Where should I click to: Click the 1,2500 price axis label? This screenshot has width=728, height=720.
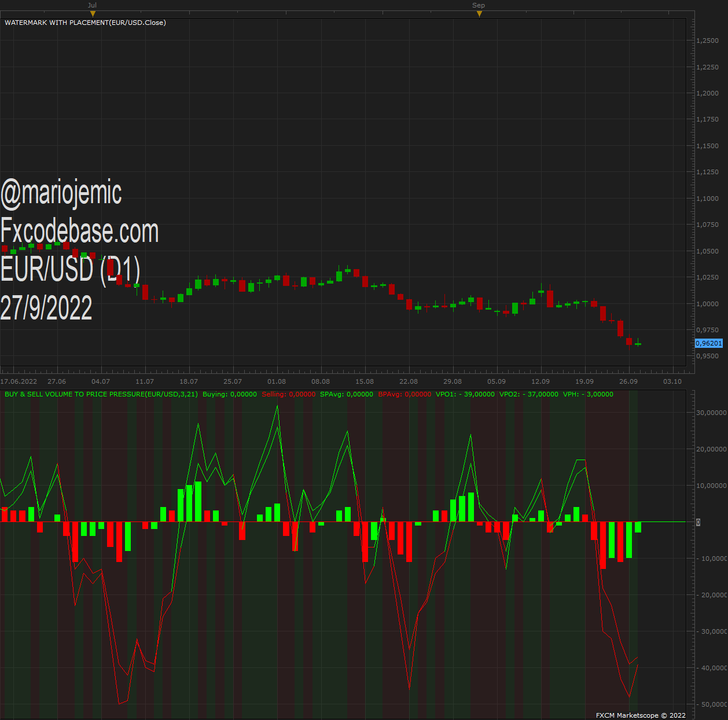(708, 41)
